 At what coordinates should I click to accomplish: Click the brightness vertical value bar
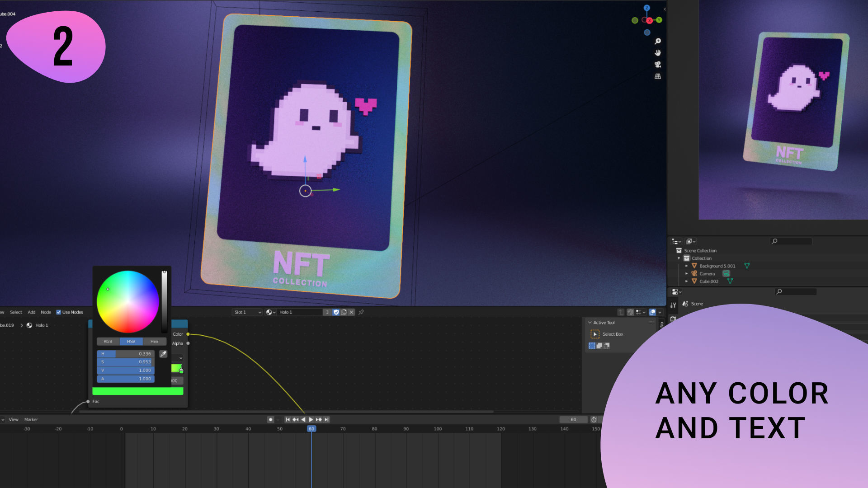(165, 301)
